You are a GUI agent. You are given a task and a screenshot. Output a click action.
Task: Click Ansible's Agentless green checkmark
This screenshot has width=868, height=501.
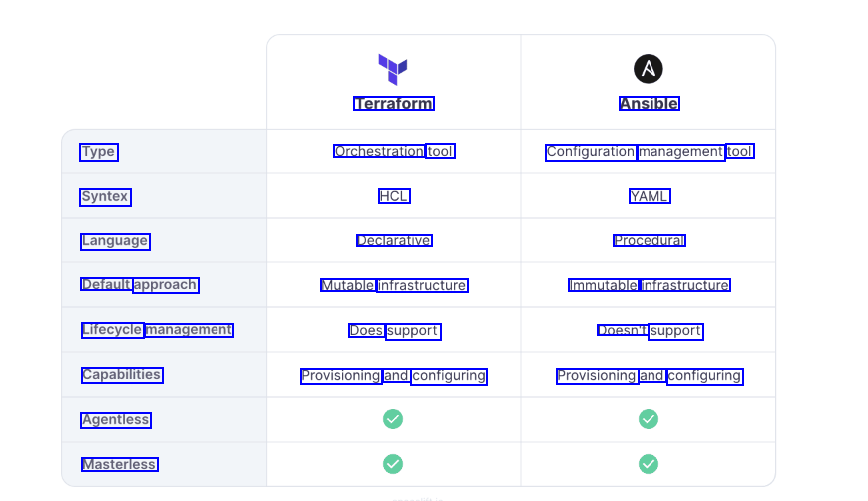(649, 419)
